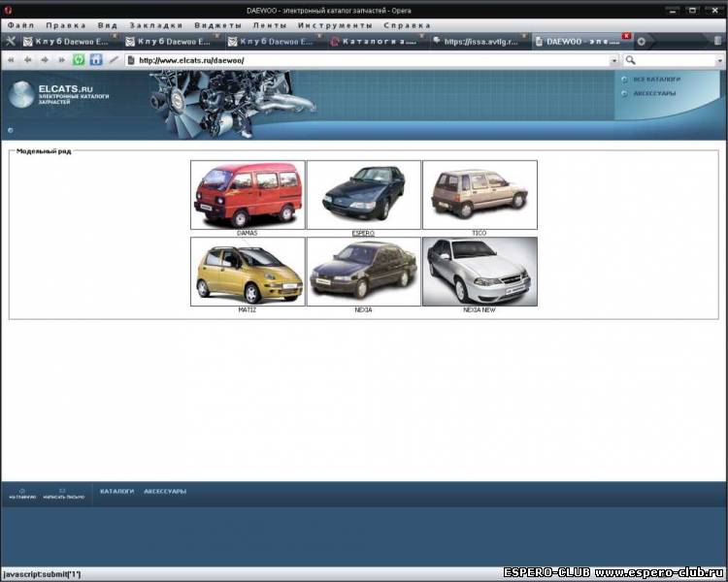Click the 'на главную' icon in footer
Image resolution: width=728 pixels, height=582 pixels.
(x=21, y=491)
